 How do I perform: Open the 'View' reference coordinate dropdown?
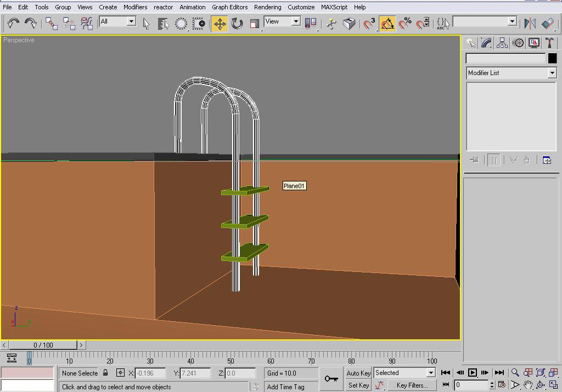(296, 21)
